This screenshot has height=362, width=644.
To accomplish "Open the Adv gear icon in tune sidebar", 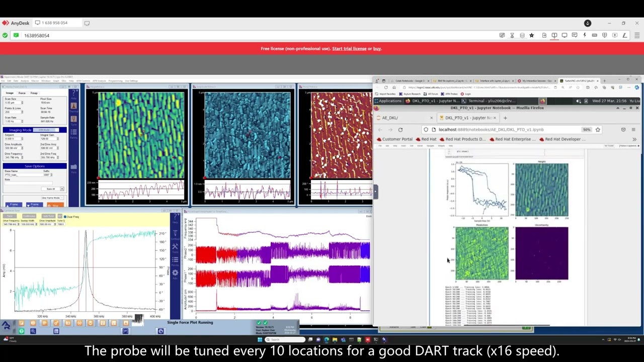I will [175, 273].
